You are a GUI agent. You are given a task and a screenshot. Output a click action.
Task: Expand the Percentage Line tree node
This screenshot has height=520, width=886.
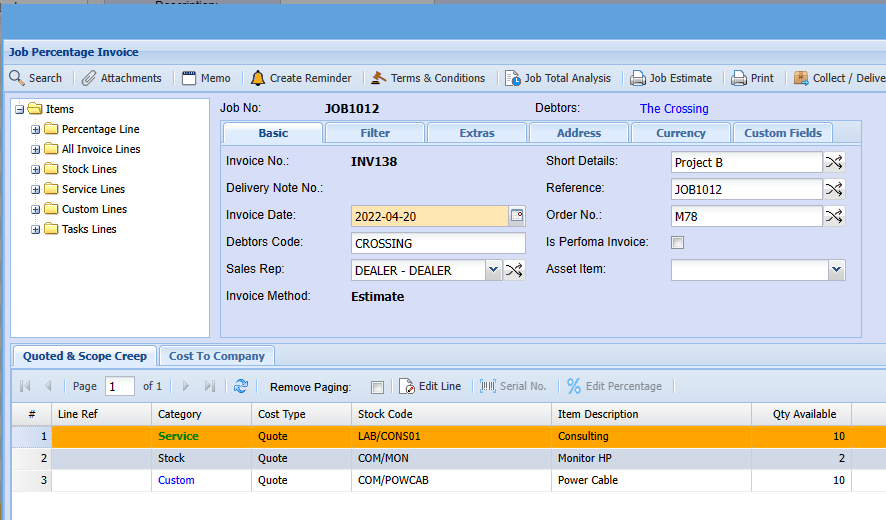(36, 129)
